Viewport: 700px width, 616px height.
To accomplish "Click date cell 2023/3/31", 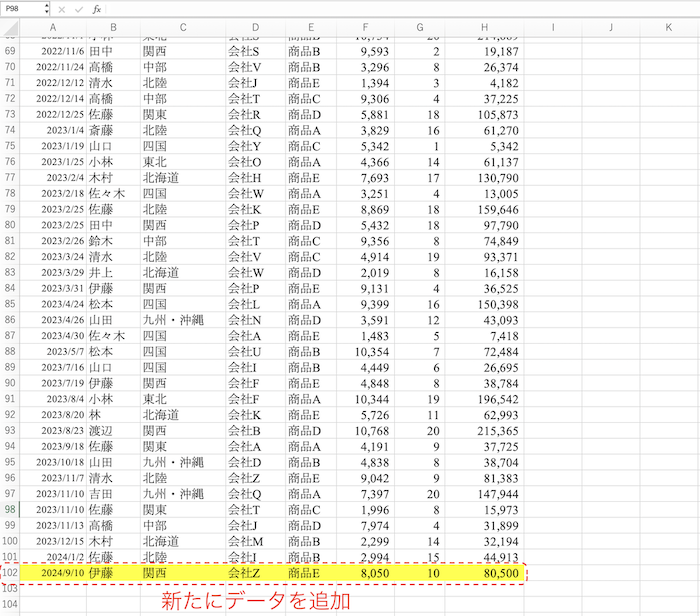I will [53, 288].
